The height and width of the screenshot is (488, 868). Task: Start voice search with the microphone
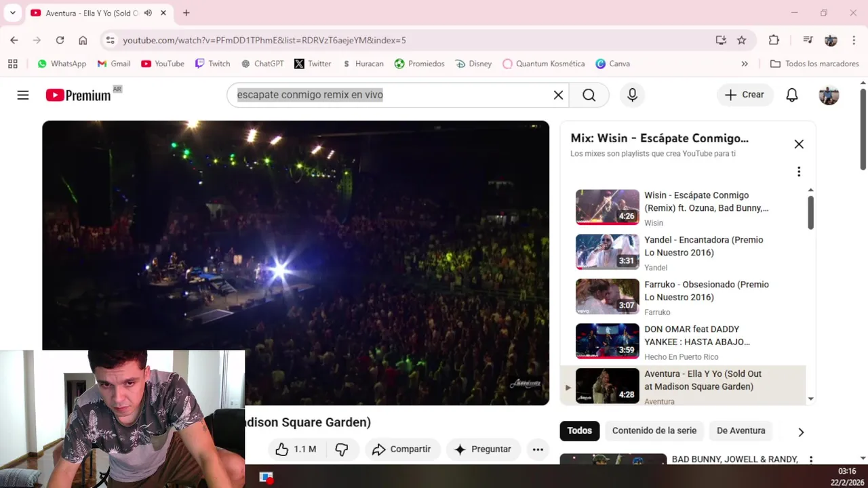(632, 95)
